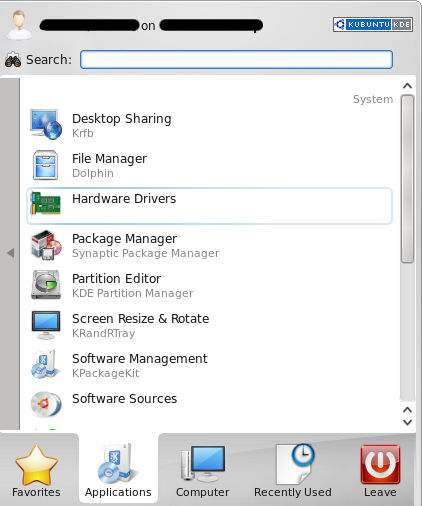Click the KPackageKit subtitle text
422x506 pixels.
106,373
